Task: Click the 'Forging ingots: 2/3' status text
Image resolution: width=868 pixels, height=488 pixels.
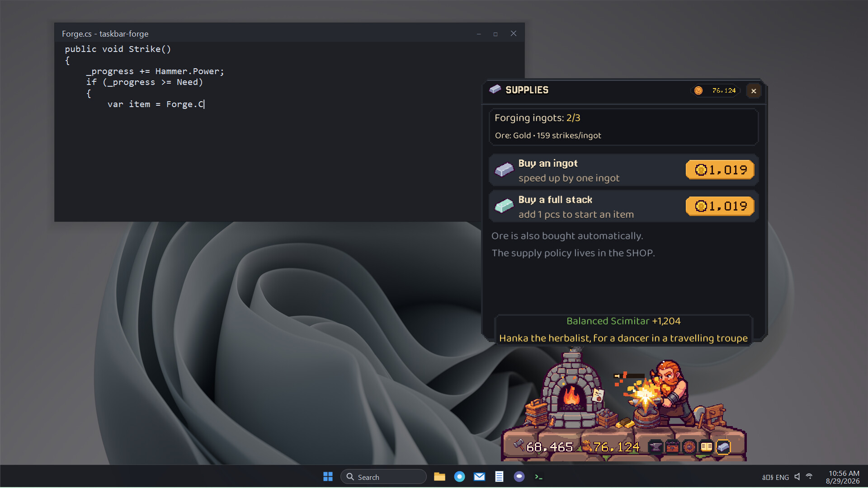Action: tap(537, 118)
